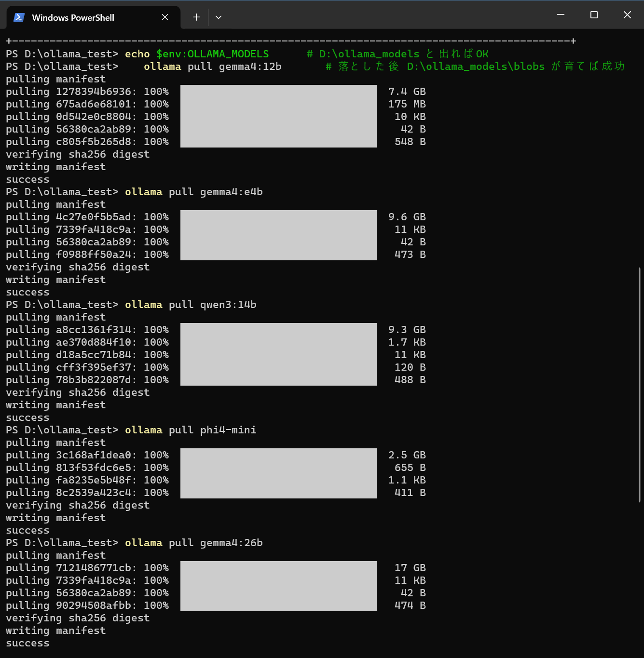Viewport: 644px width, 658px height.
Task: Click the 'pulling 90294508afbb: 100%' line
Action: click(x=87, y=605)
